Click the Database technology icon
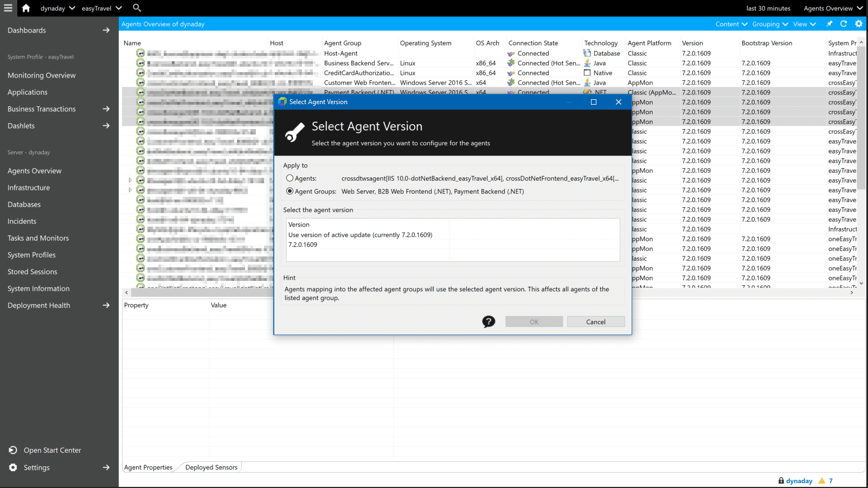Image resolution: width=868 pixels, height=488 pixels. [587, 53]
